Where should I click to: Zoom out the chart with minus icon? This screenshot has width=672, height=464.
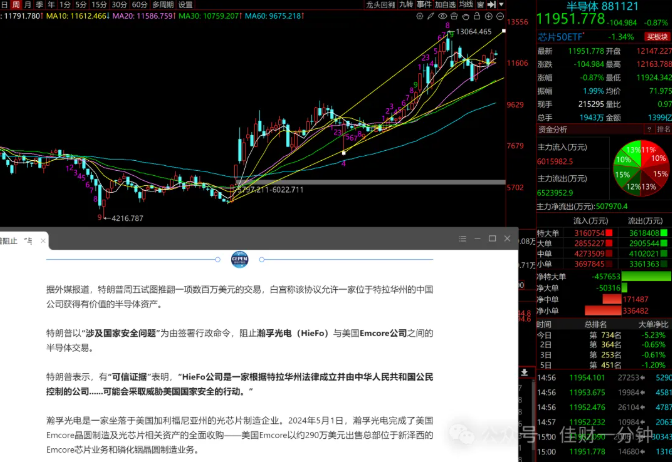point(500,16)
